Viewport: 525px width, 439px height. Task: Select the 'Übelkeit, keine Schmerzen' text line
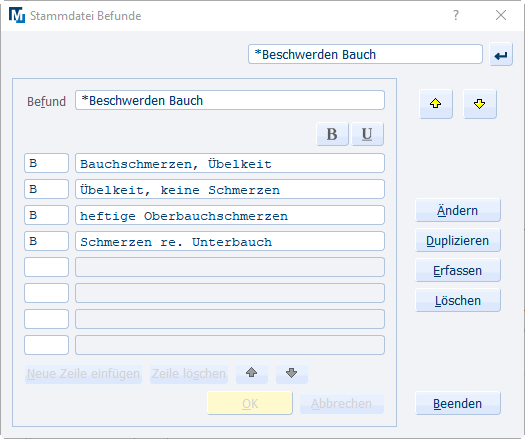[230, 189]
